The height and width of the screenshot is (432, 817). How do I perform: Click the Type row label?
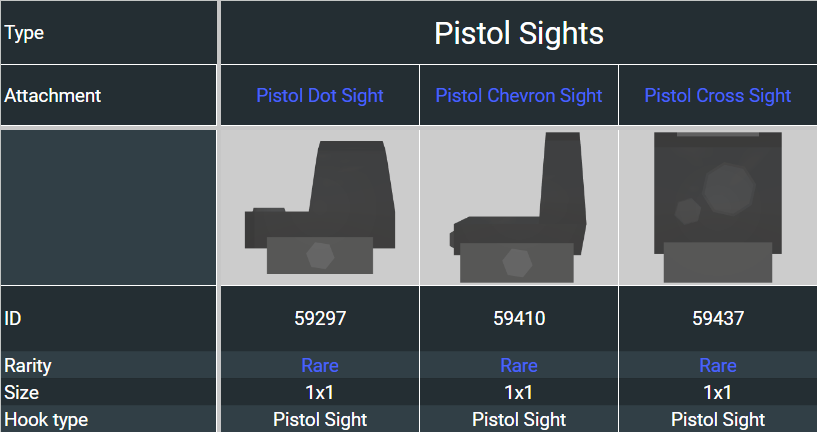click(x=25, y=33)
